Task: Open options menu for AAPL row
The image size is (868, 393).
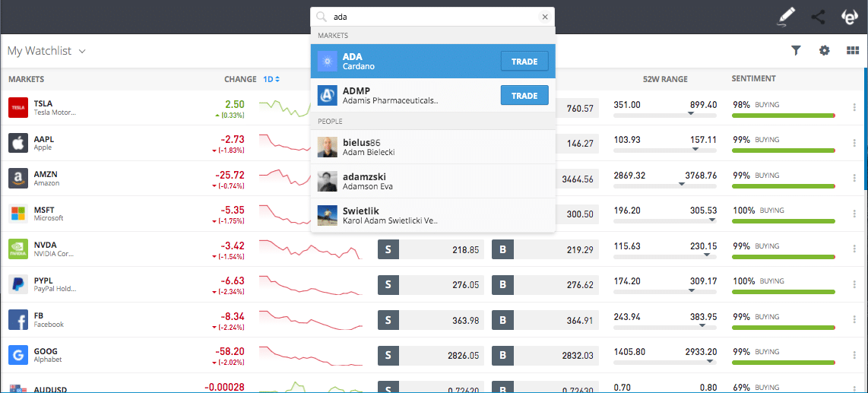Action: tap(855, 143)
